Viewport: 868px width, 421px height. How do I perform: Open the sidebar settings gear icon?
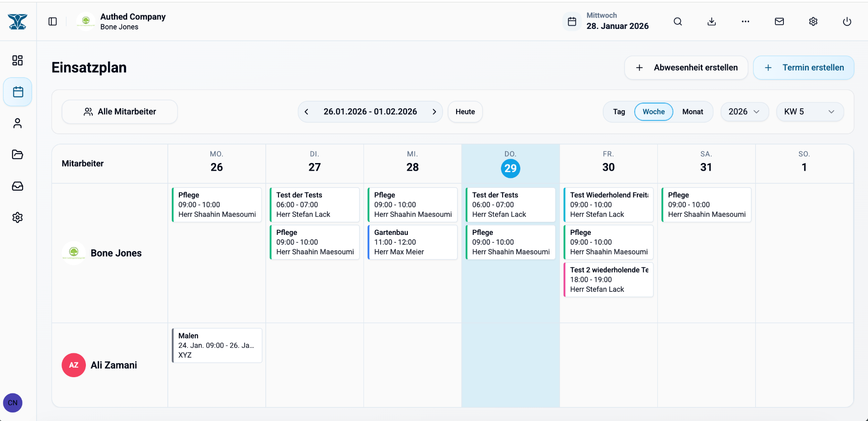(18, 218)
